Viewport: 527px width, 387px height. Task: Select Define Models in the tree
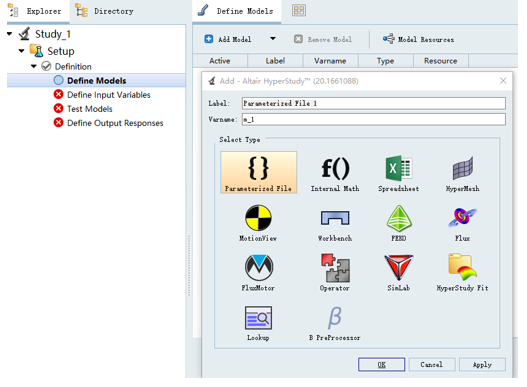point(96,81)
